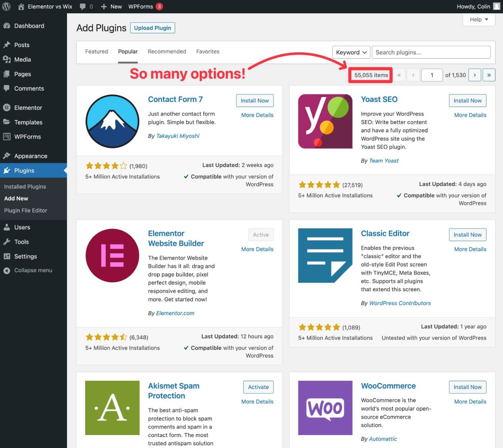The width and height of the screenshot is (503, 448).
Task: Click the WPForms icon in sidebar
Action: point(6,137)
